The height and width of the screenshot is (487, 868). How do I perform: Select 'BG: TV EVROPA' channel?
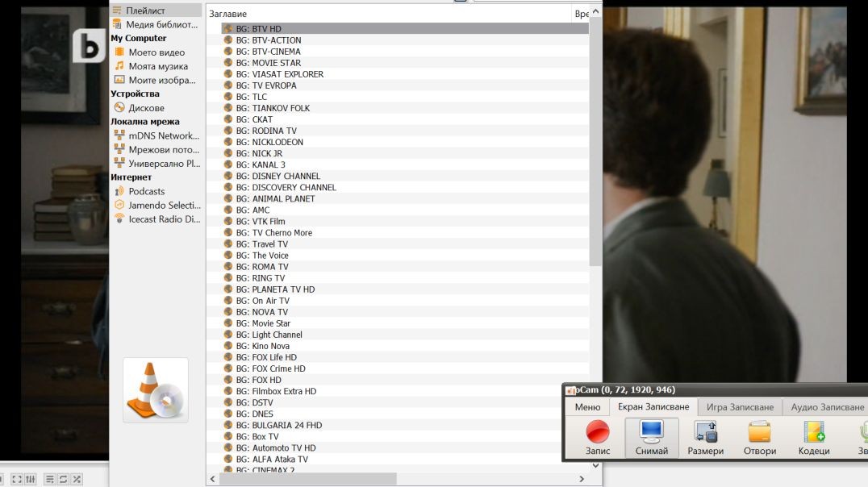coord(405,85)
